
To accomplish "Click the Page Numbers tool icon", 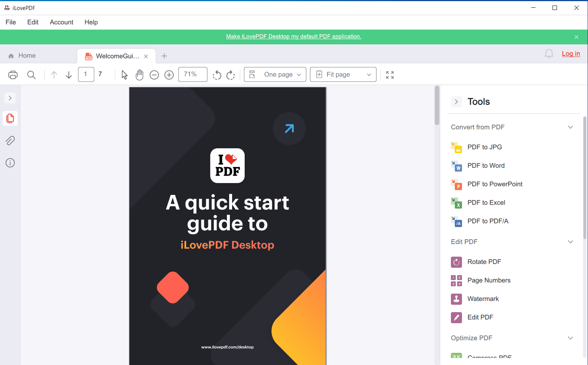I will 456,280.
